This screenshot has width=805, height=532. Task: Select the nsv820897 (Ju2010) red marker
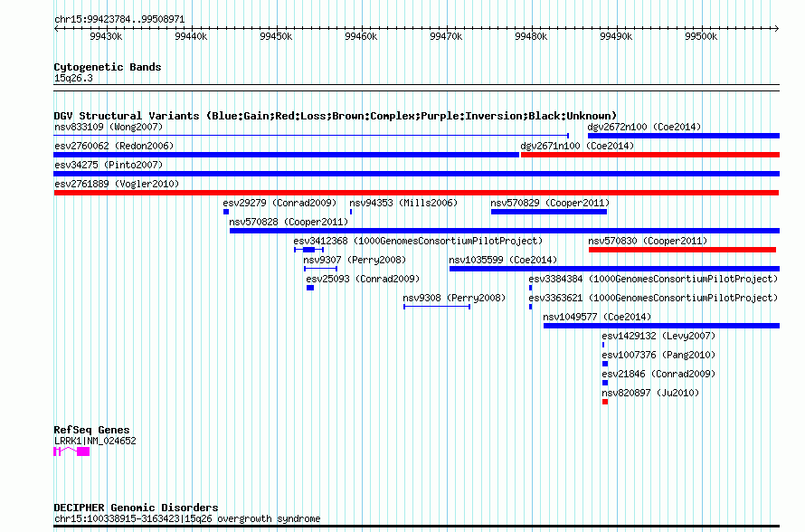[605, 402]
